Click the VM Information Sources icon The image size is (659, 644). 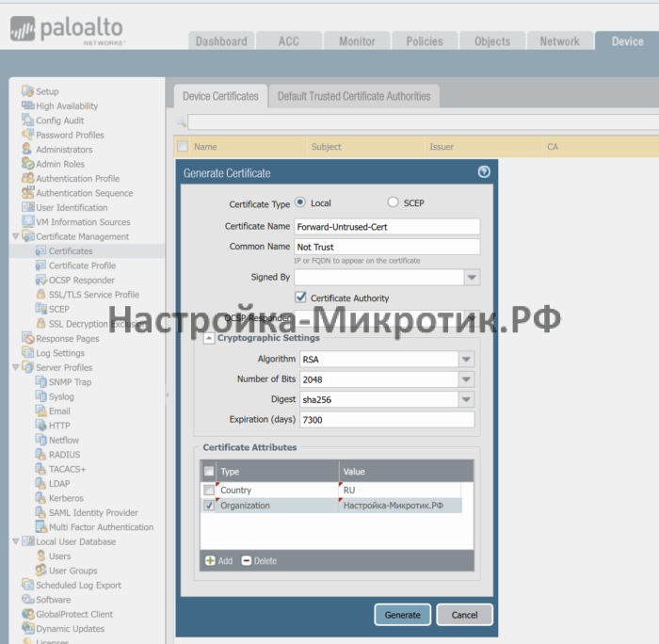pos(27,221)
